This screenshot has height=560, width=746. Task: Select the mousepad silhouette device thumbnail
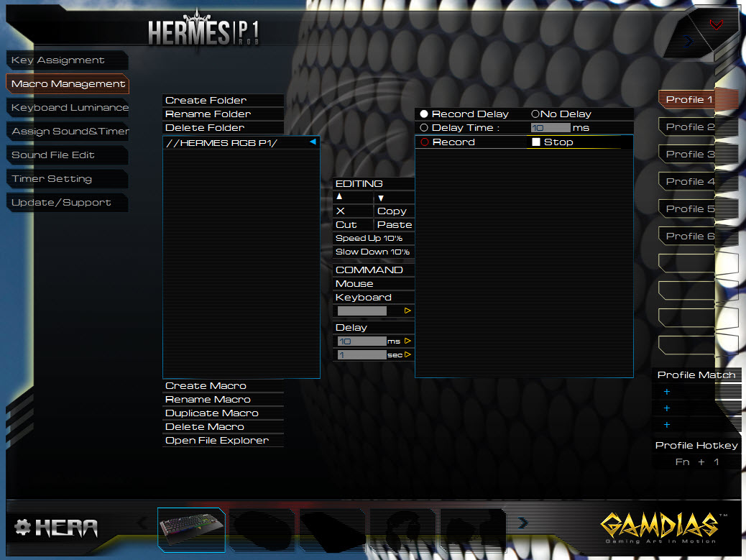[x=332, y=530]
